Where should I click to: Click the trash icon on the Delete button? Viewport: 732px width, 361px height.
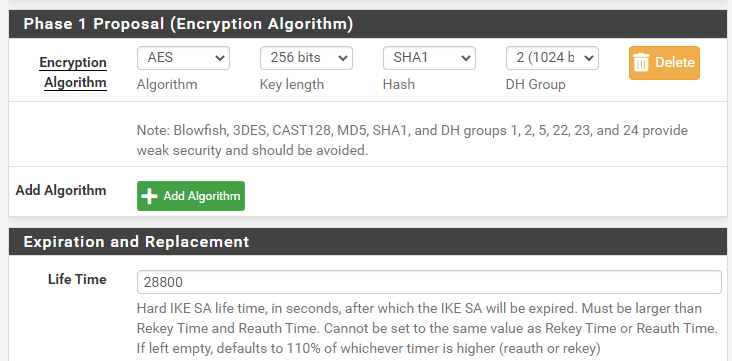pyautogui.click(x=641, y=63)
